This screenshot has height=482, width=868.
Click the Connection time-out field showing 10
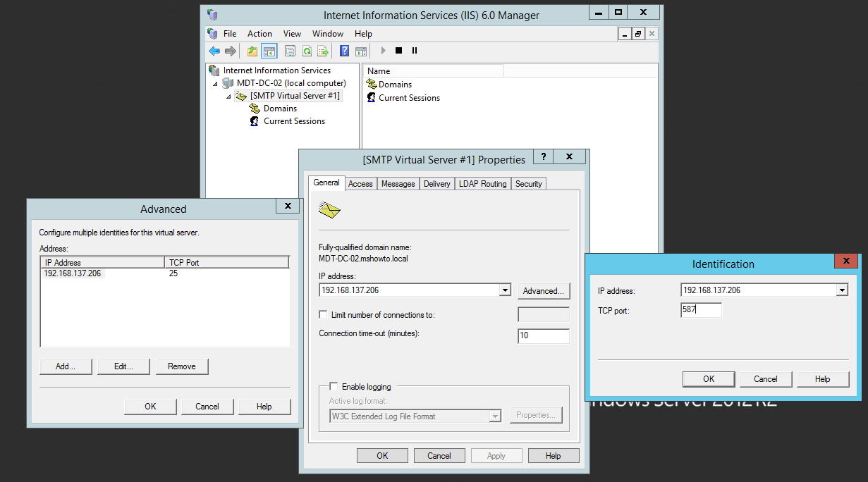tap(544, 336)
